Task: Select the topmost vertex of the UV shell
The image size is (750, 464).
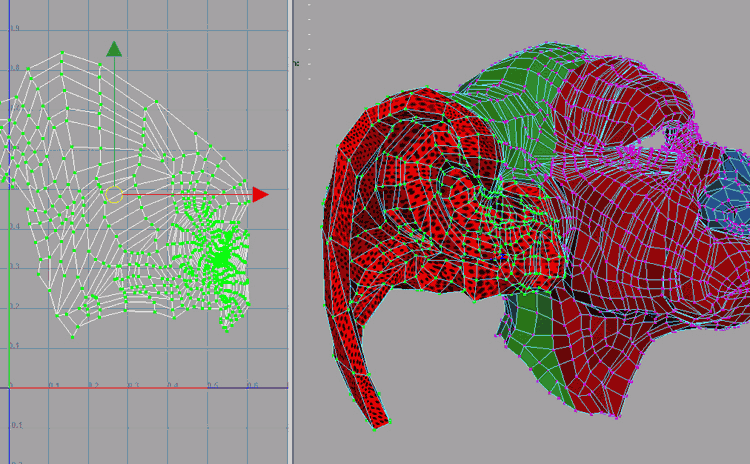Action: click(x=62, y=53)
